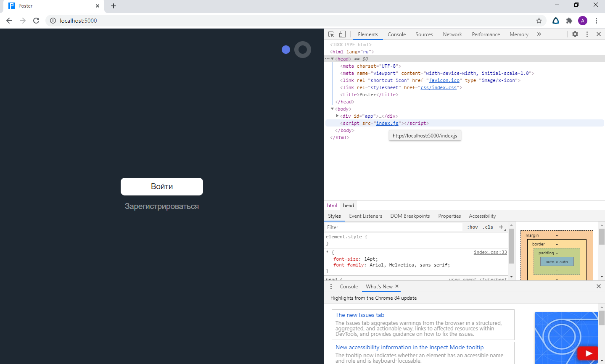Select the html breadcrumb

332,206
